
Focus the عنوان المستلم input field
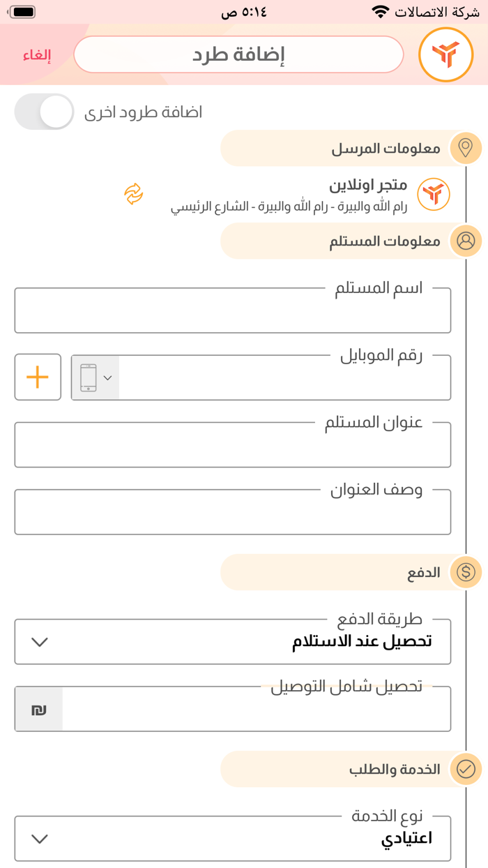(x=233, y=446)
